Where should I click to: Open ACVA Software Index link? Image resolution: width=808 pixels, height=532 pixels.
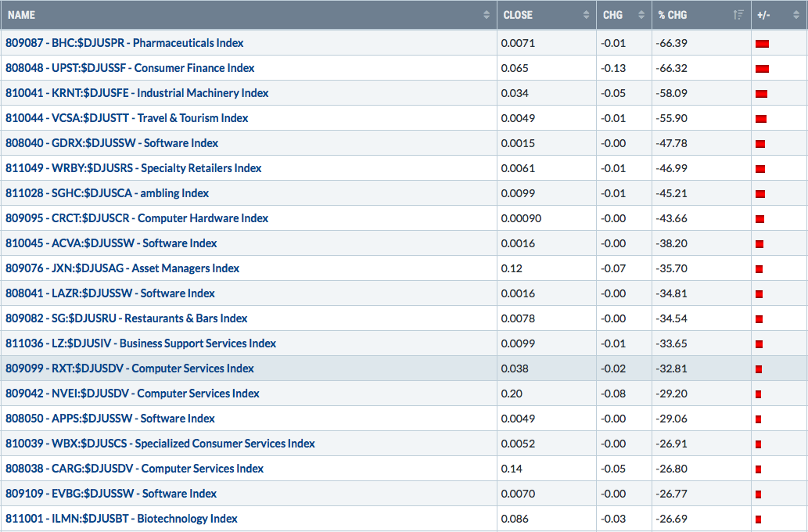point(111,243)
